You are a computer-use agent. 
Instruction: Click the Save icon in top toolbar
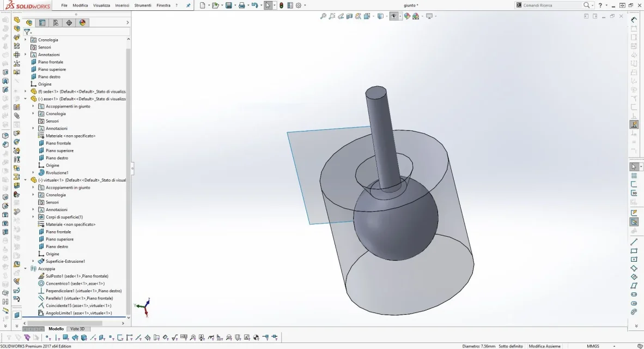[229, 5]
